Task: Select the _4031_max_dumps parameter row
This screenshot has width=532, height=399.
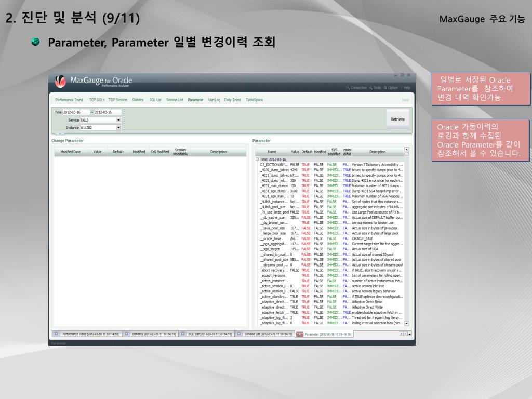Action: click(331, 185)
